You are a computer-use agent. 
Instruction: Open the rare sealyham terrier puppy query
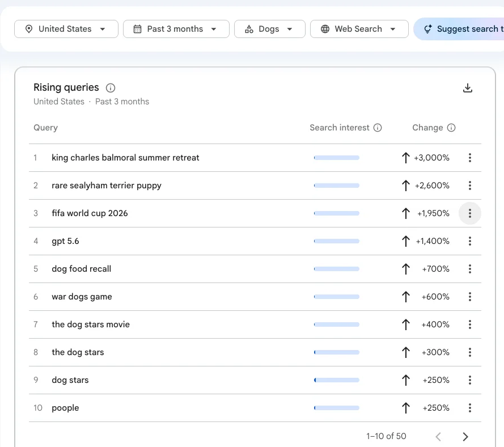[107, 185]
